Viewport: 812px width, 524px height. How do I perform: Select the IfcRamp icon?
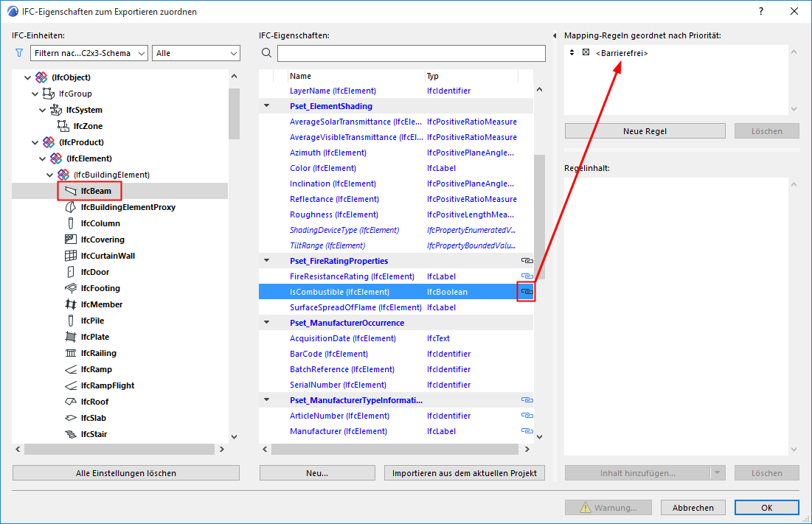click(x=70, y=369)
